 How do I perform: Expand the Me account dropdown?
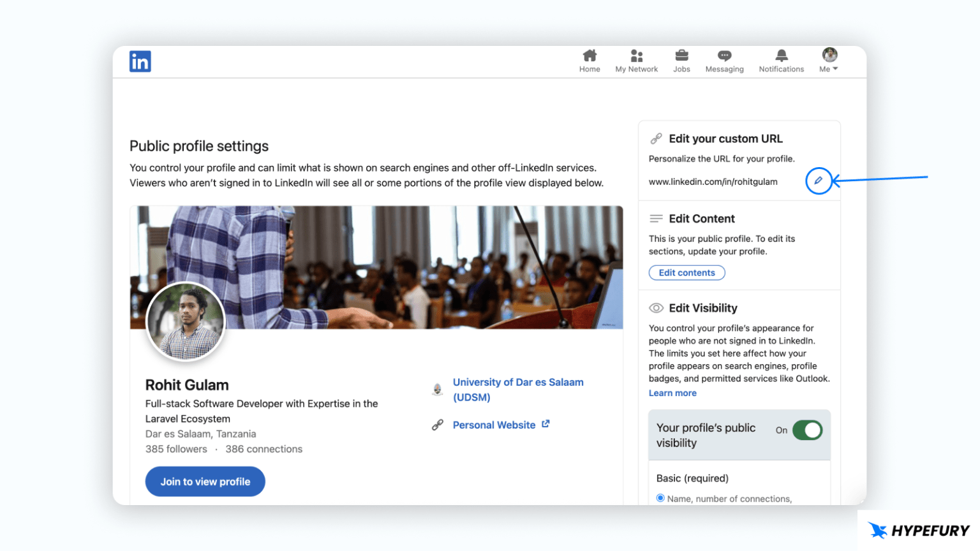829,61
